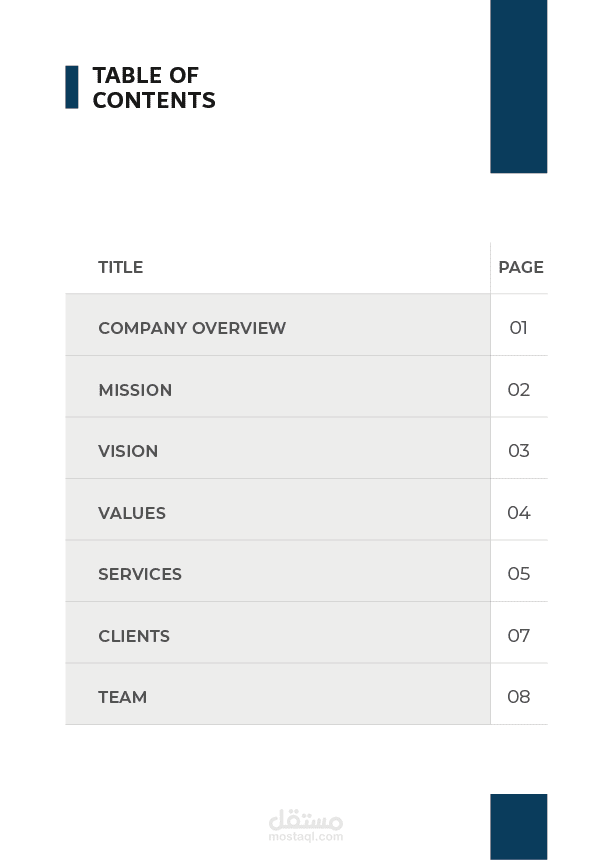This screenshot has width=613, height=860.
Task: Click the small blue bar beside heading
Action: coord(72,87)
